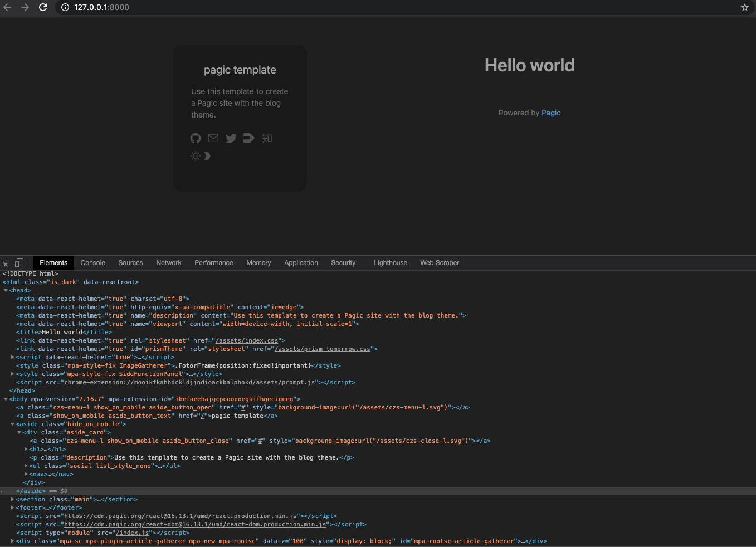Screen dimensions: 756x547
Task: Click the v2ex arrow-shaped social icon
Action: pyautogui.click(x=249, y=138)
